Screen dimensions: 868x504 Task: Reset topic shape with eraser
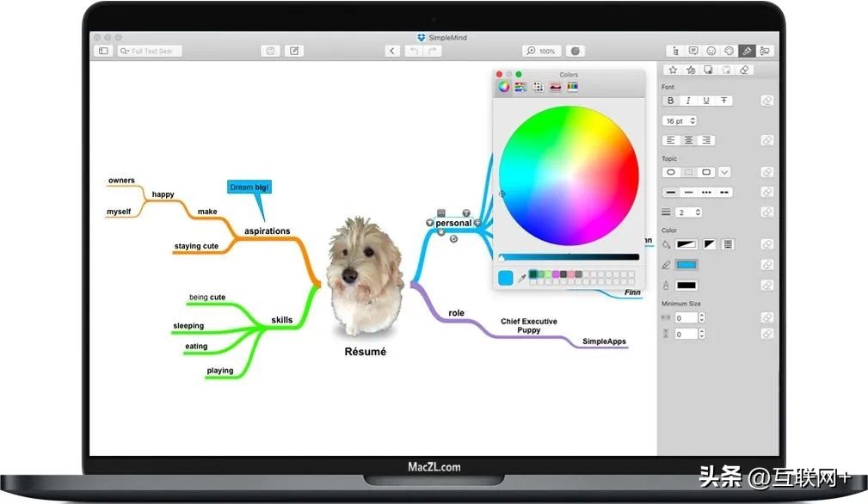tap(766, 172)
